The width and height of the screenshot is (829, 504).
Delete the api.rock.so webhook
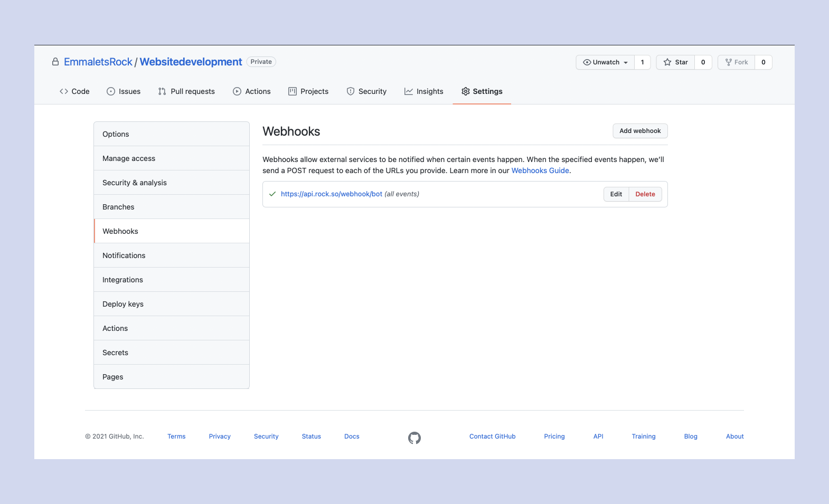(x=645, y=194)
